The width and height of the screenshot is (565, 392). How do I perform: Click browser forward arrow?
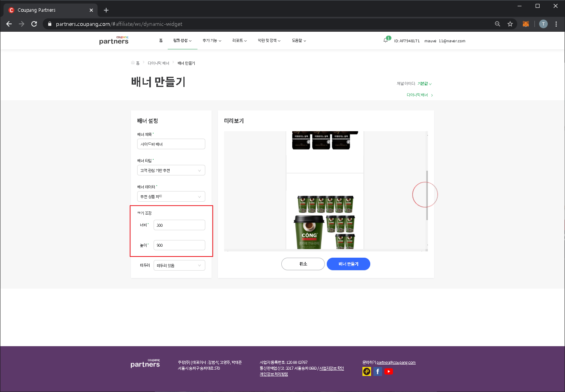click(22, 24)
